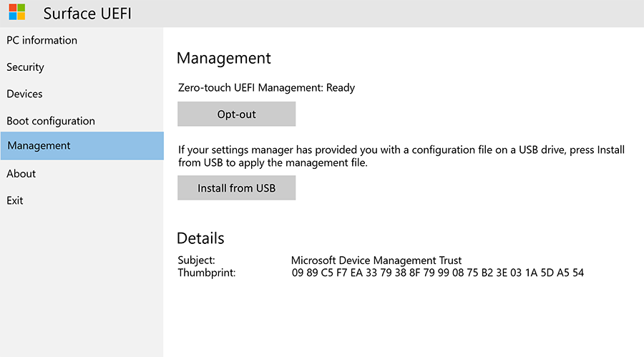644x357 pixels.
Task: Click the Thumbprint field label
Action: pos(206,273)
